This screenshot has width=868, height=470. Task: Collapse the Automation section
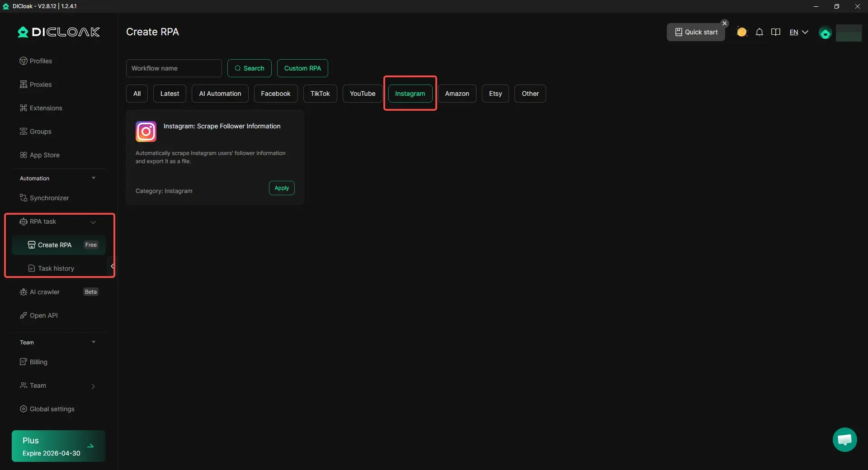click(x=94, y=178)
